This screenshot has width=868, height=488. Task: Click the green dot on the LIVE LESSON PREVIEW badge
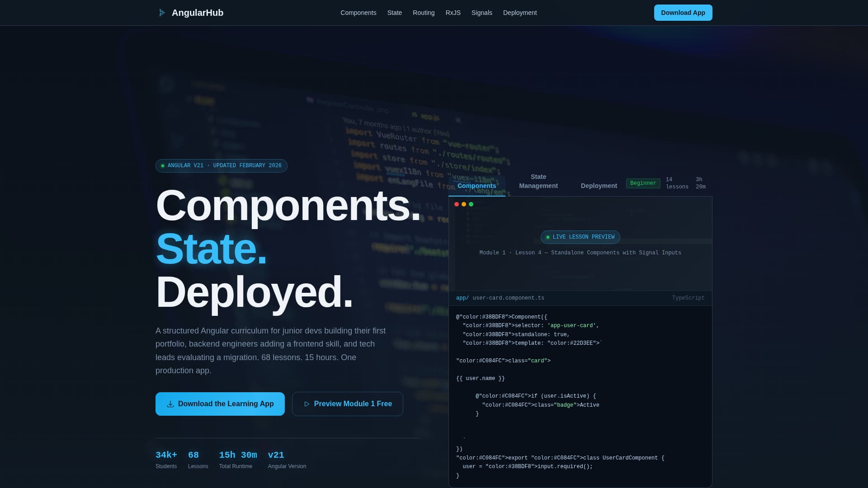point(548,237)
